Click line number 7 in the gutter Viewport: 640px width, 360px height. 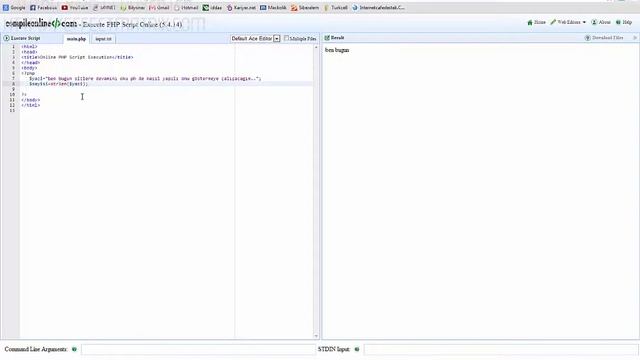coord(13,78)
